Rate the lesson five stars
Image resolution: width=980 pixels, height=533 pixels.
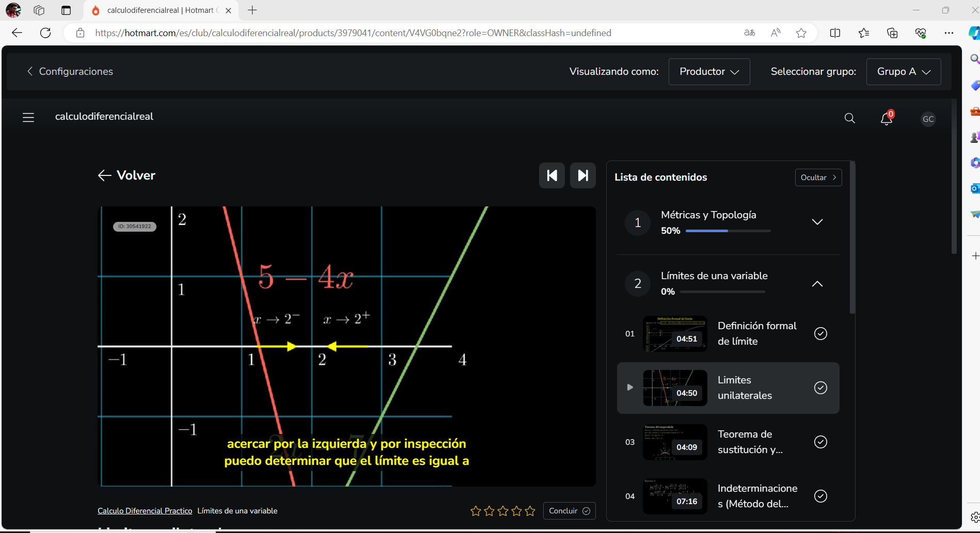[x=530, y=511]
